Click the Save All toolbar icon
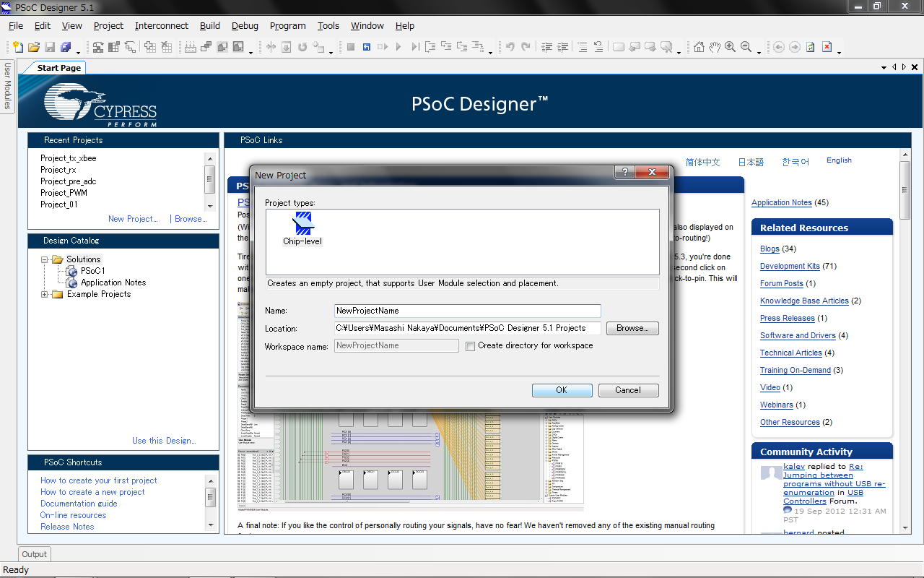The width and height of the screenshot is (924, 578). pyautogui.click(x=66, y=47)
